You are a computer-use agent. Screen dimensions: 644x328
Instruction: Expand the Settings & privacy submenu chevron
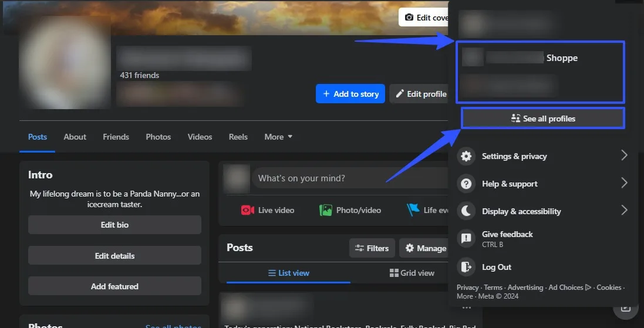tap(623, 155)
